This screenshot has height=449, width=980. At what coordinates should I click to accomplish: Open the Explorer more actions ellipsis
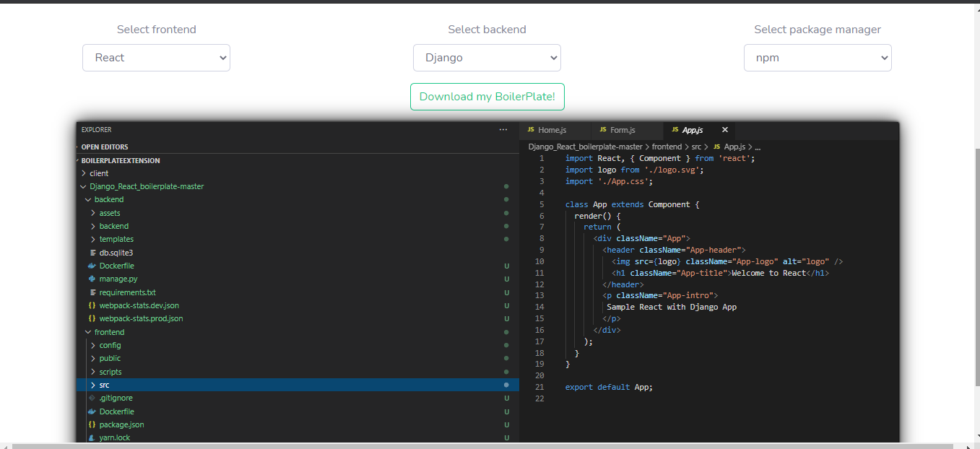[x=503, y=130]
